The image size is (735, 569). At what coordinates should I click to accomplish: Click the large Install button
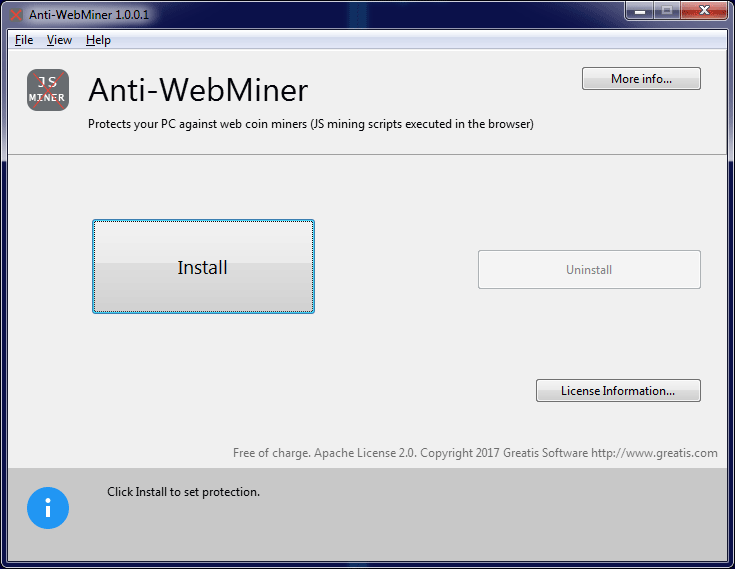coord(203,267)
